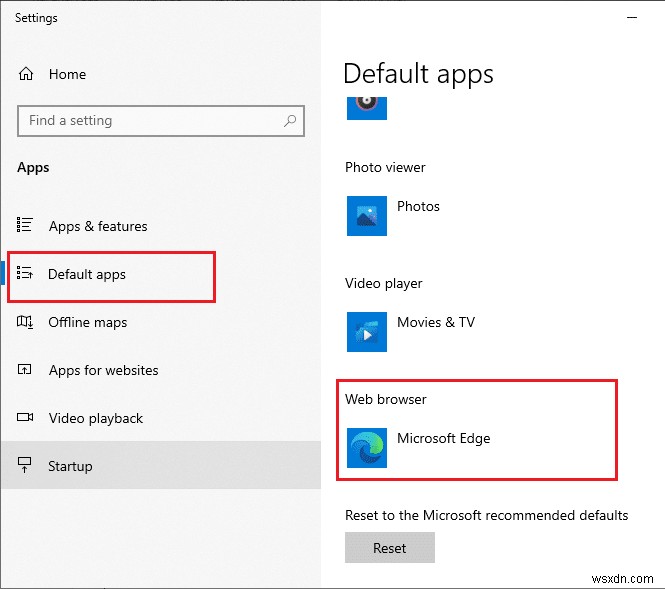
Task: Click the Movies & TV icon
Action: coord(367,331)
